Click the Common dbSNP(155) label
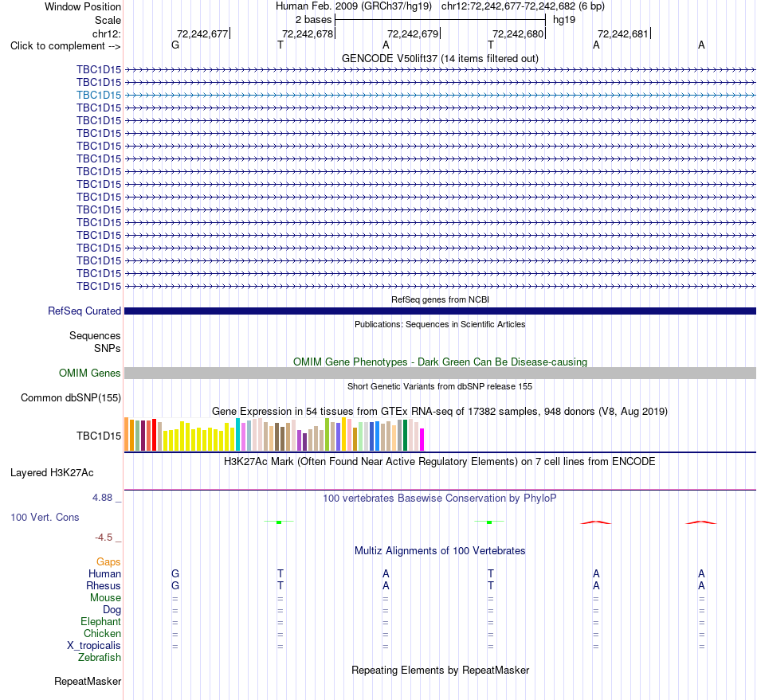This screenshot has width=757, height=700. coord(70,398)
